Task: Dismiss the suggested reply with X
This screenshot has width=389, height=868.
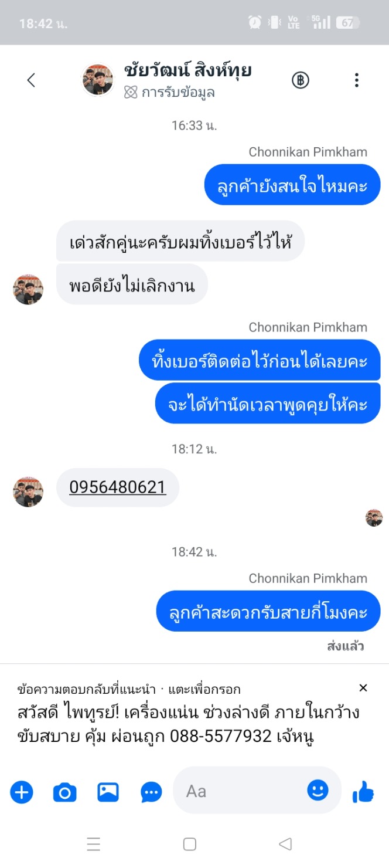Action: (x=363, y=688)
